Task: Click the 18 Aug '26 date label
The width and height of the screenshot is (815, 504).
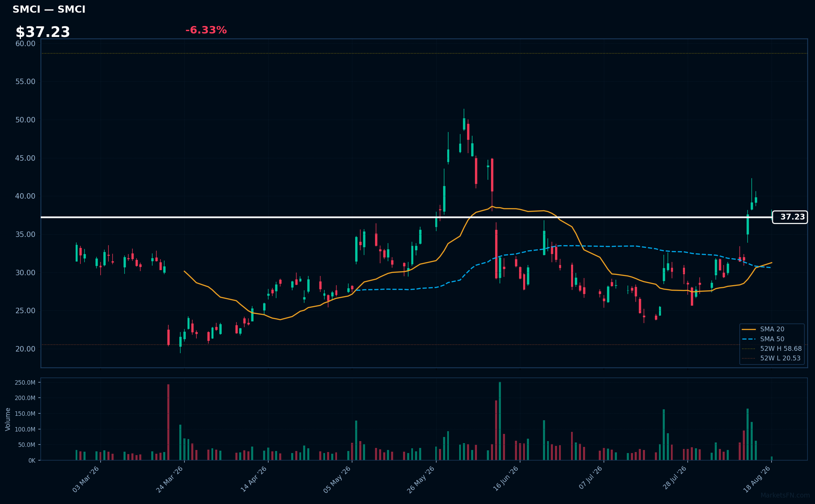Action: (757, 479)
